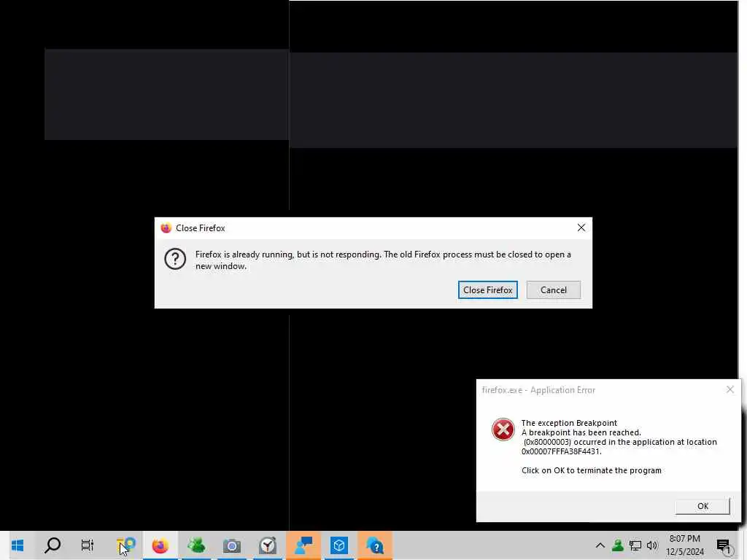
Task: Open the Camera app in the taskbar
Action: 232,545
